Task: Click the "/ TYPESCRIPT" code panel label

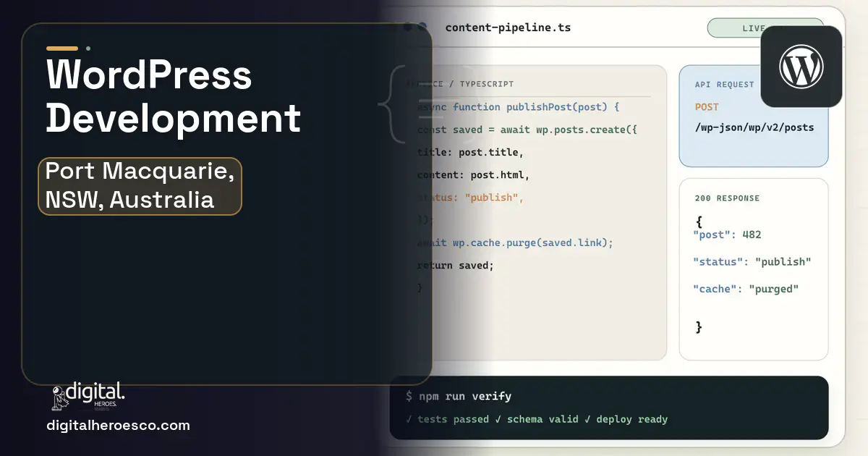Action: [x=481, y=85]
